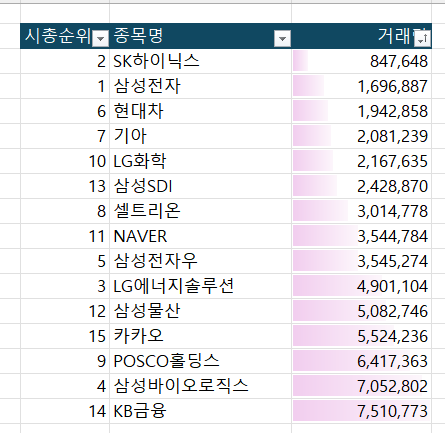Select the SK하이닉스 cell
This screenshot has height=433, width=445.
pyautogui.click(x=200, y=61)
